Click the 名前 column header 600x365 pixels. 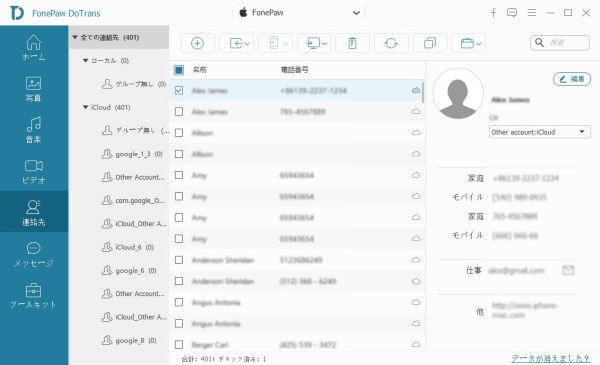click(x=199, y=70)
